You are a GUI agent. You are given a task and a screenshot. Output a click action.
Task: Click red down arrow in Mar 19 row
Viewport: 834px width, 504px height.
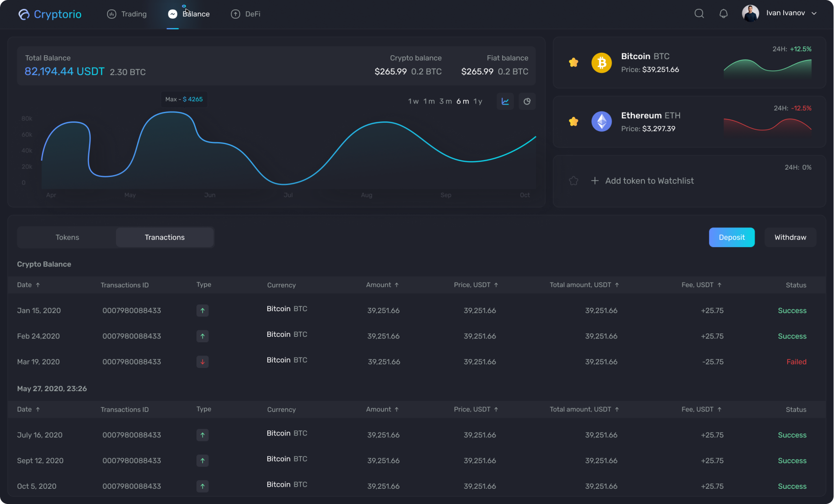(x=202, y=362)
